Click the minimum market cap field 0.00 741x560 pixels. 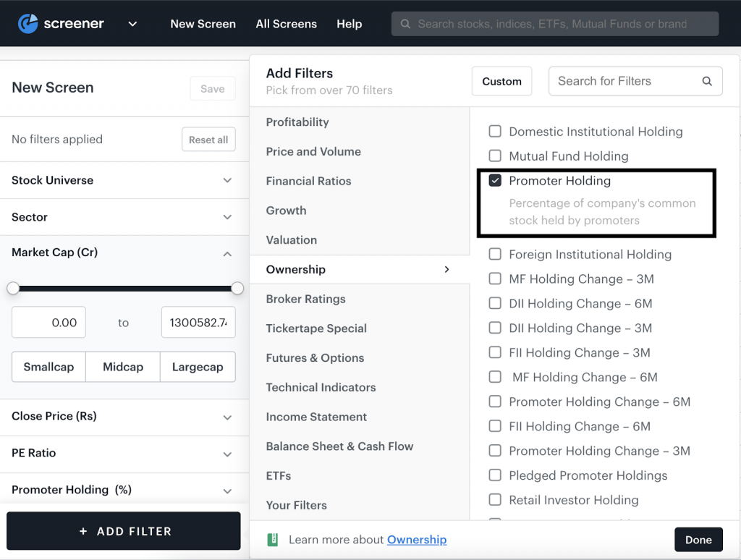(x=48, y=322)
